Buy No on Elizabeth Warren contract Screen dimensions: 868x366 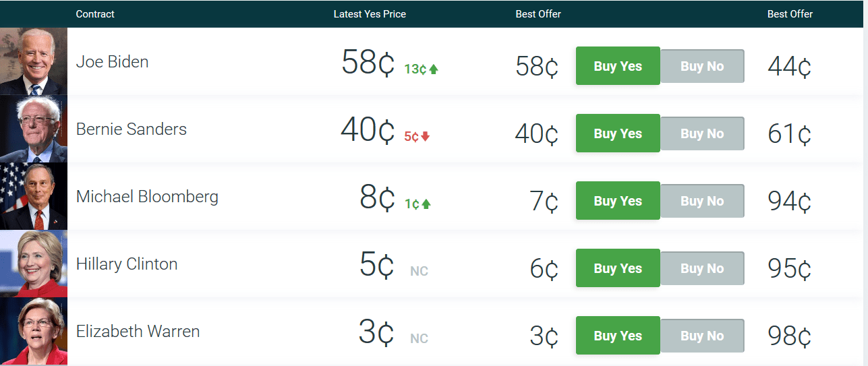pos(702,336)
